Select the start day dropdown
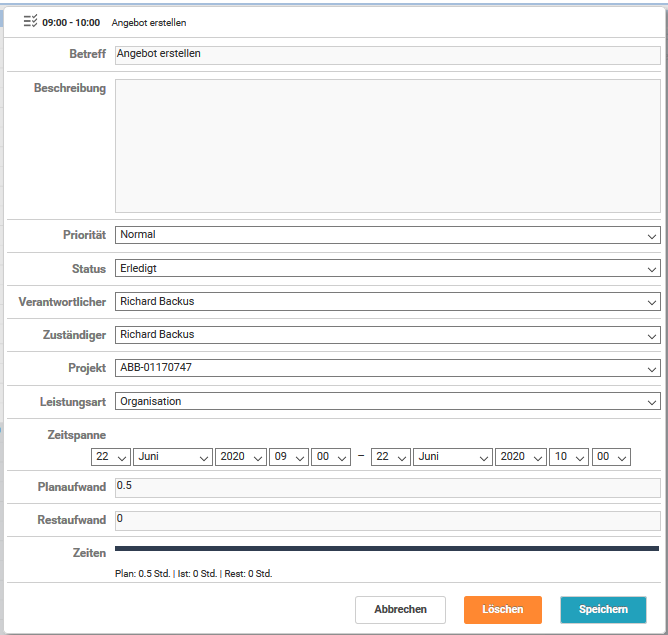This screenshot has width=668, height=635. [x=110, y=456]
